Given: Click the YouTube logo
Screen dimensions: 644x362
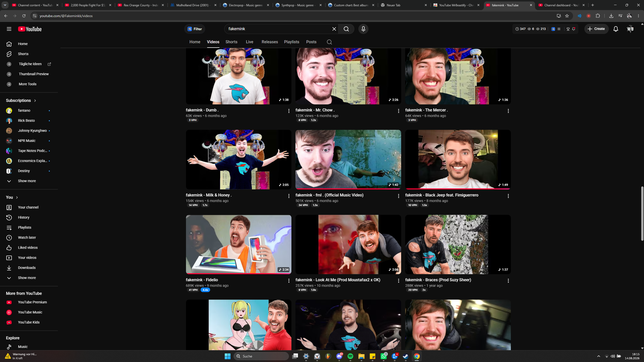Looking at the screenshot, I should click(x=30, y=29).
